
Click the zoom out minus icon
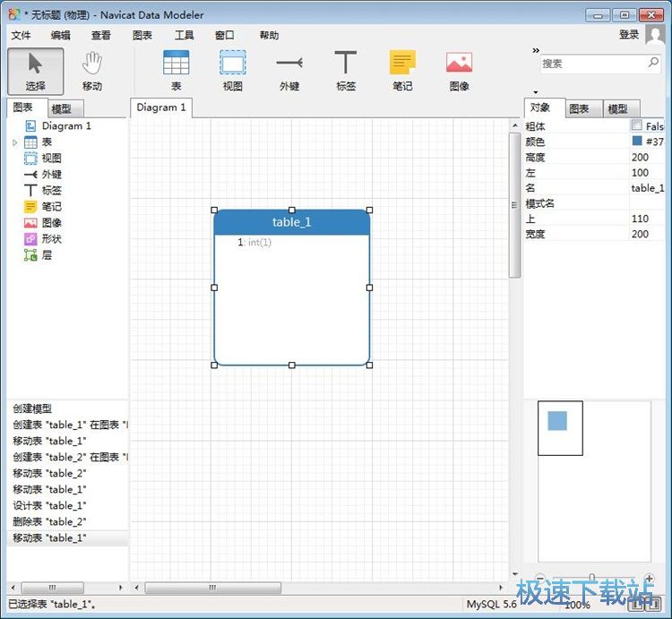coord(540,579)
